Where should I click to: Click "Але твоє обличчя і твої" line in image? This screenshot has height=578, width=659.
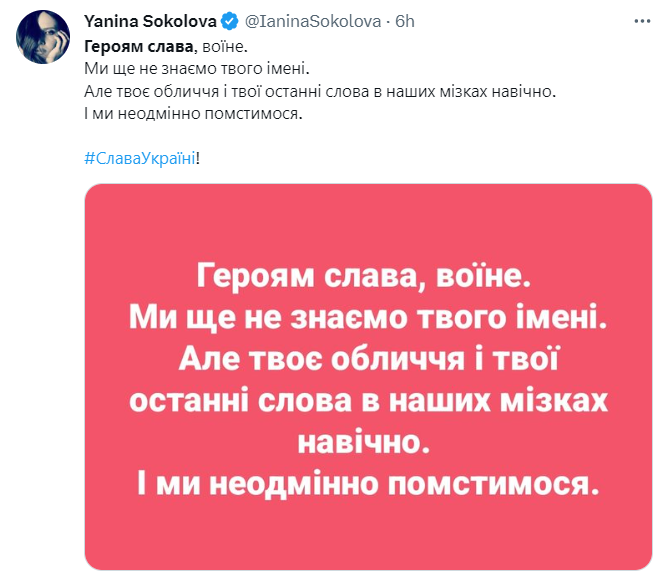point(368,357)
